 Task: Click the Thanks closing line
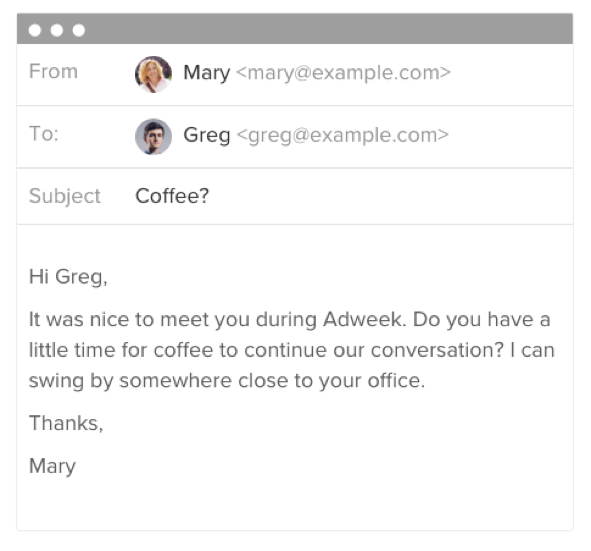(66, 423)
